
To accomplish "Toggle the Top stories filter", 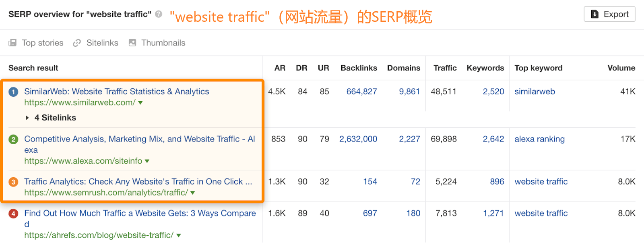I will pos(36,43).
